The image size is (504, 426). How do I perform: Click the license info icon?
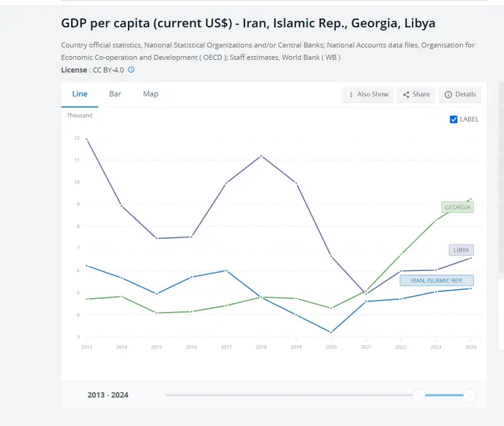(131, 70)
